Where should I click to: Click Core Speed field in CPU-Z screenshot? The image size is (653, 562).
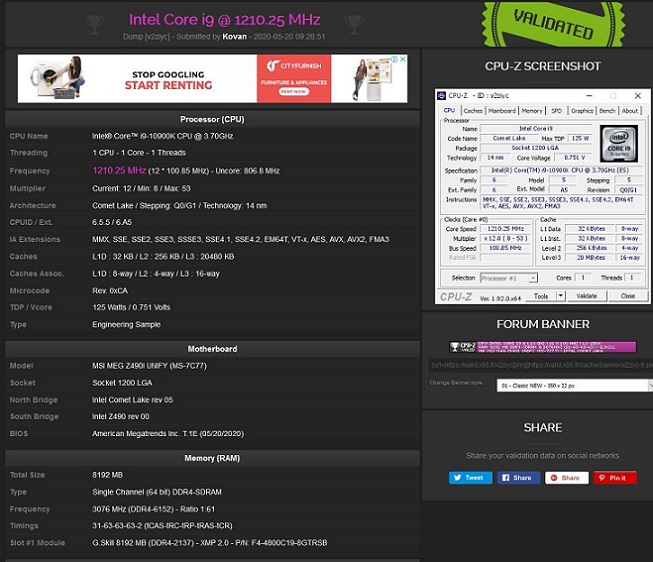click(506, 229)
